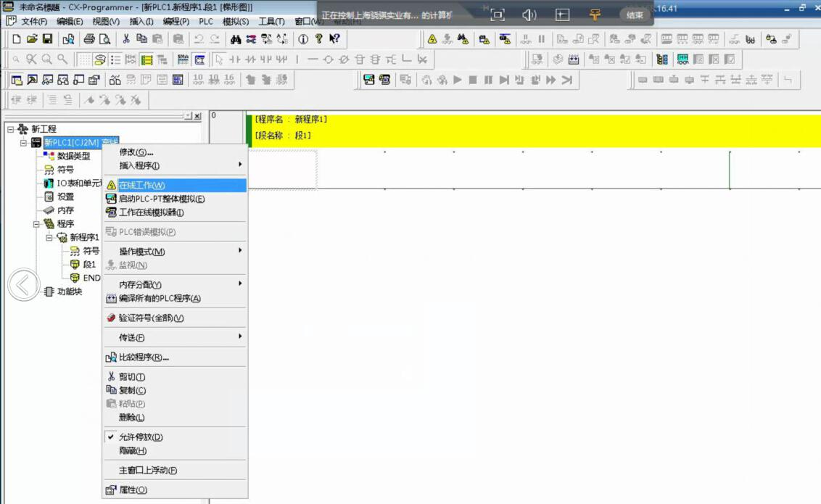Click the 结束 button in remote control bar
Image resolution: width=821 pixels, height=504 pixels.
[634, 15]
